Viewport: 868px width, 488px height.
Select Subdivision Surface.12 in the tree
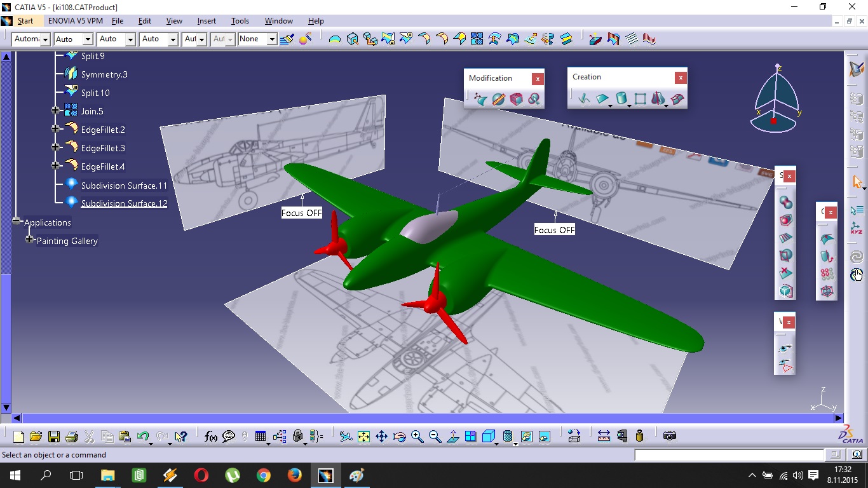(x=124, y=203)
